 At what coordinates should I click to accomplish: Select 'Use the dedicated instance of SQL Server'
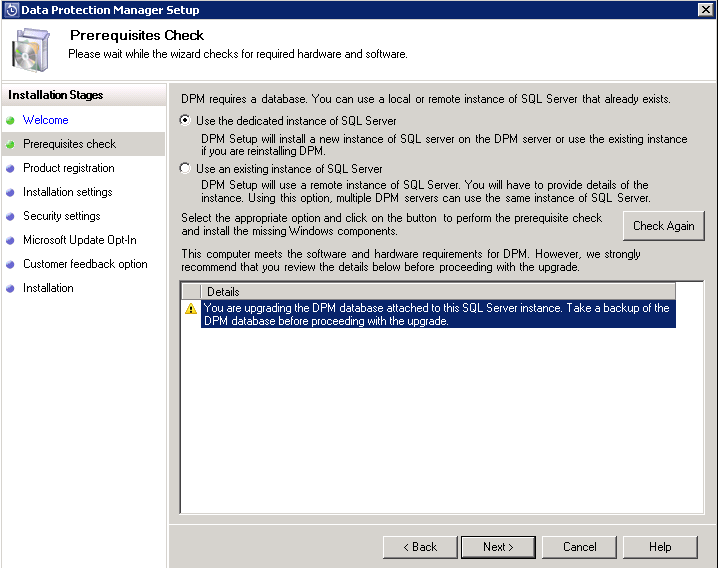185,120
